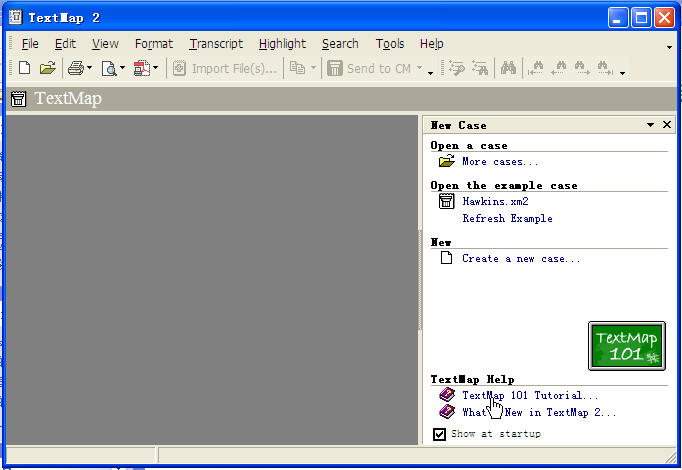The image size is (682, 470).
Task: Click the First search hit binoculars icon
Action: tap(536, 68)
